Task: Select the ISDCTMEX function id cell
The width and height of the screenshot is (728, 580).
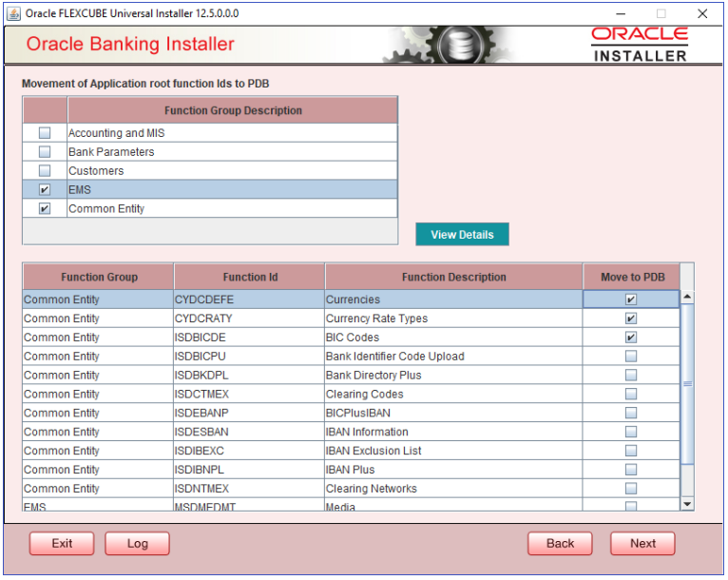Action: tap(249, 394)
